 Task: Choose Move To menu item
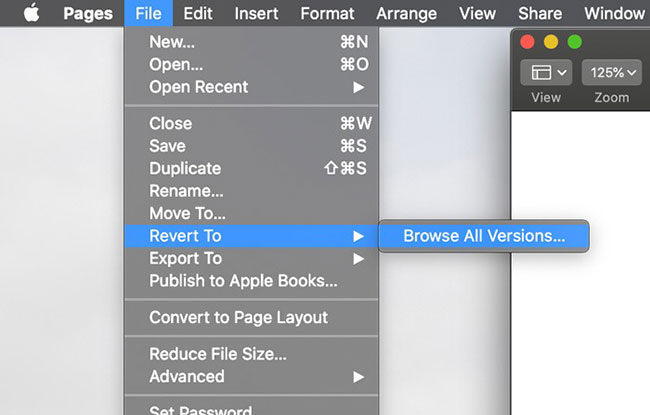pyautogui.click(x=187, y=213)
